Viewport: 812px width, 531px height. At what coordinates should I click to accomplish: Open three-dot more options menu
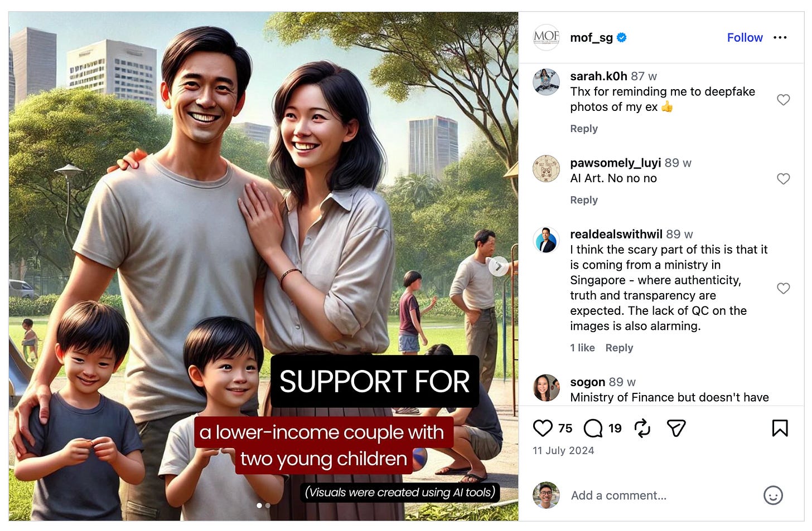click(780, 37)
